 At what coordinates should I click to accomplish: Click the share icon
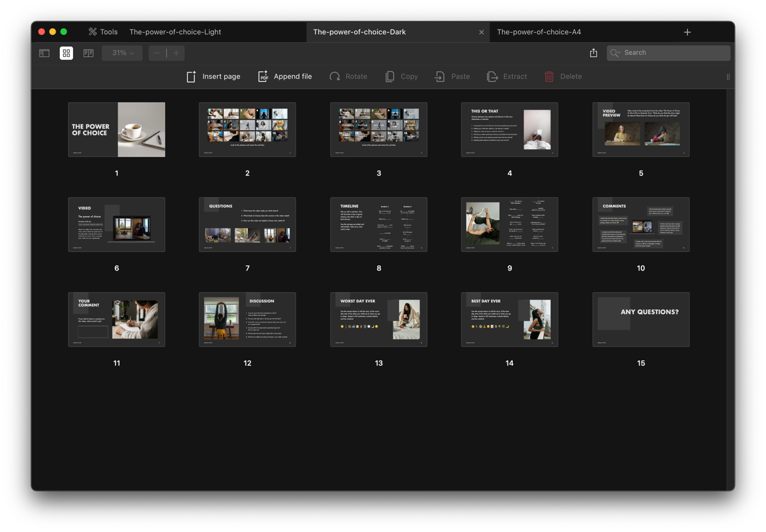[593, 53]
